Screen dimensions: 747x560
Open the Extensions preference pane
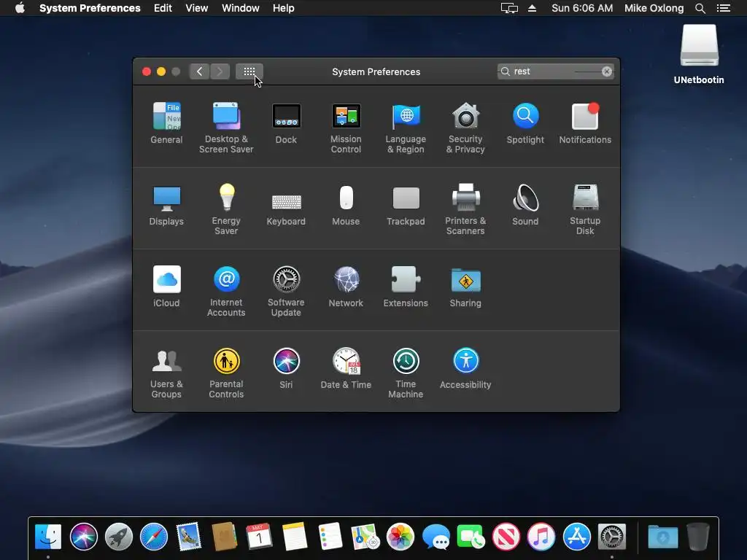click(406, 286)
